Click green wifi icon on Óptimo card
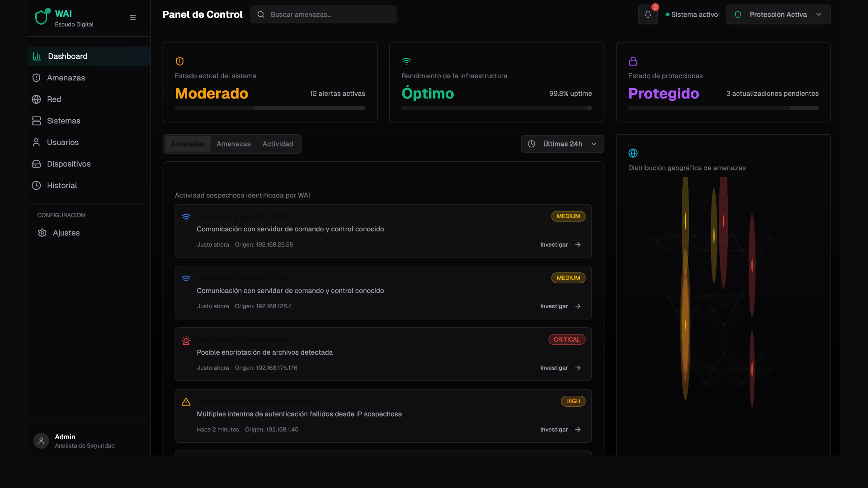The image size is (868, 488). point(406,61)
